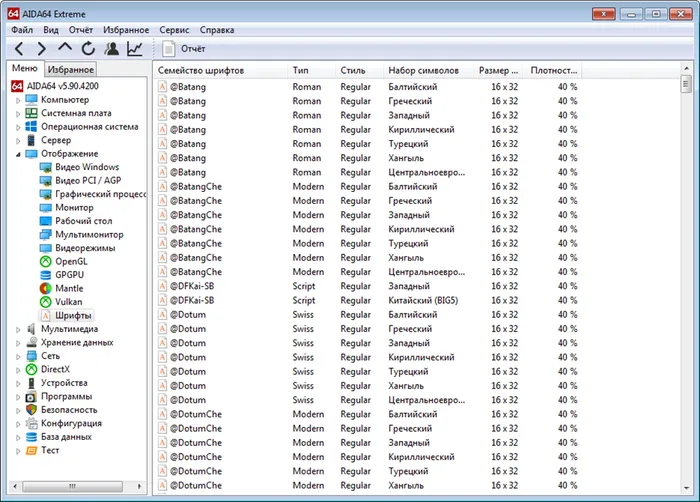Click the horizontal scrollbar thumb in the tree panel
Image resolution: width=700 pixels, height=502 pixels.
(x=72, y=486)
